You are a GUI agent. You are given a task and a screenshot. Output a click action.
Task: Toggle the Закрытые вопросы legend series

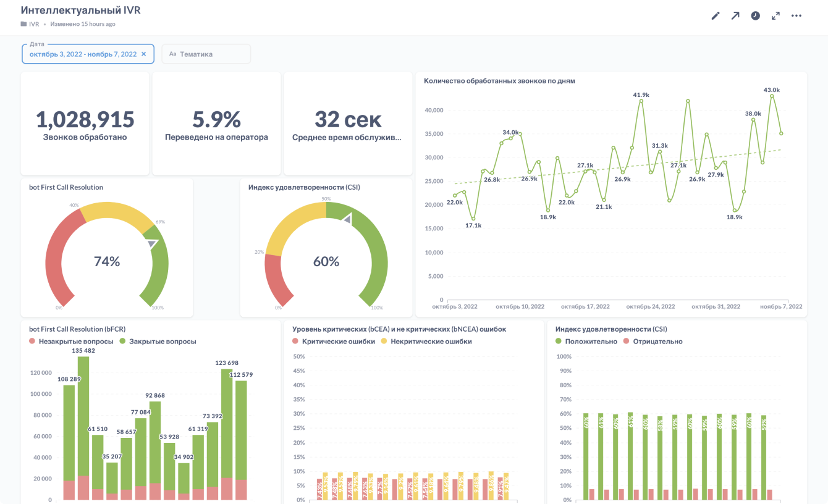(x=158, y=341)
